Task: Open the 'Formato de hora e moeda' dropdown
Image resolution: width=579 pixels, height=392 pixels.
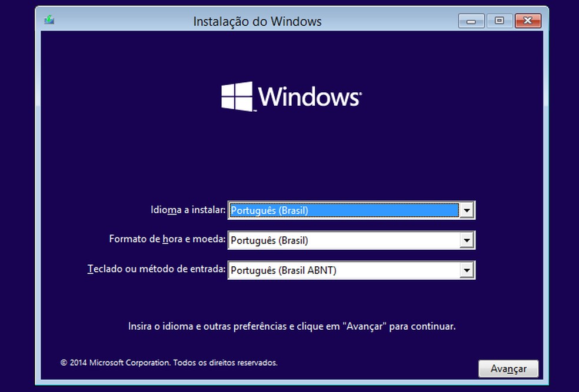Action: click(x=467, y=240)
